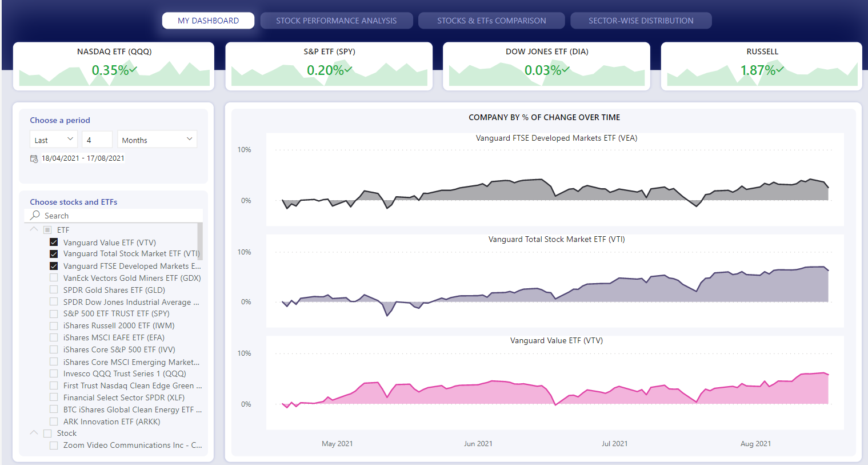Tick ARK Innovation ETF (ARKK) checkbox
The height and width of the screenshot is (465, 868).
point(54,422)
